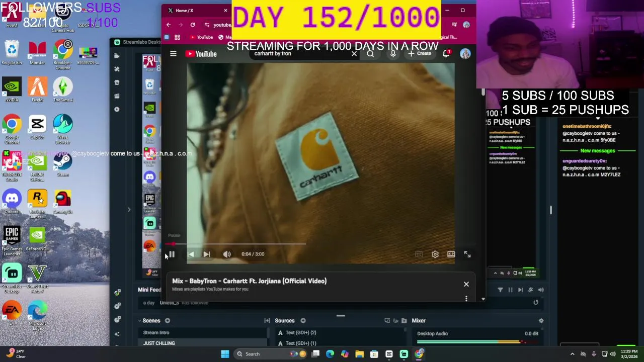Go to the YouTube home logo
Viewport: 644px width, 362px height.
[x=201, y=54]
